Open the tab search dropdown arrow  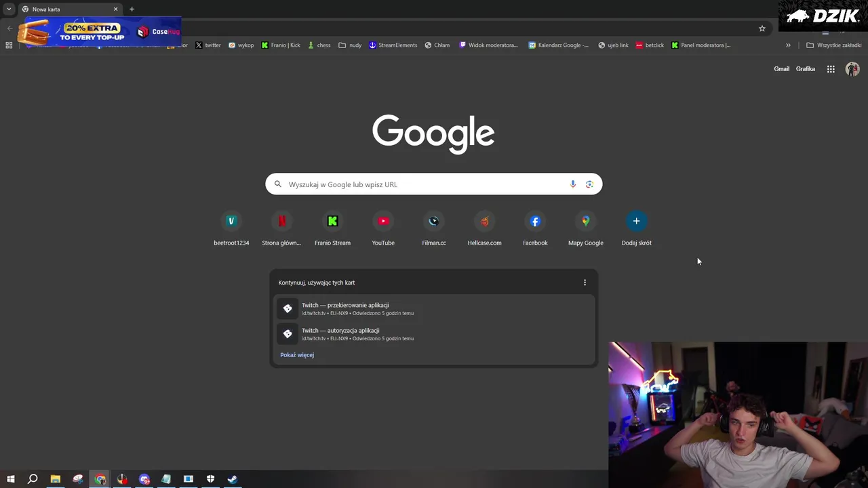tap(9, 9)
